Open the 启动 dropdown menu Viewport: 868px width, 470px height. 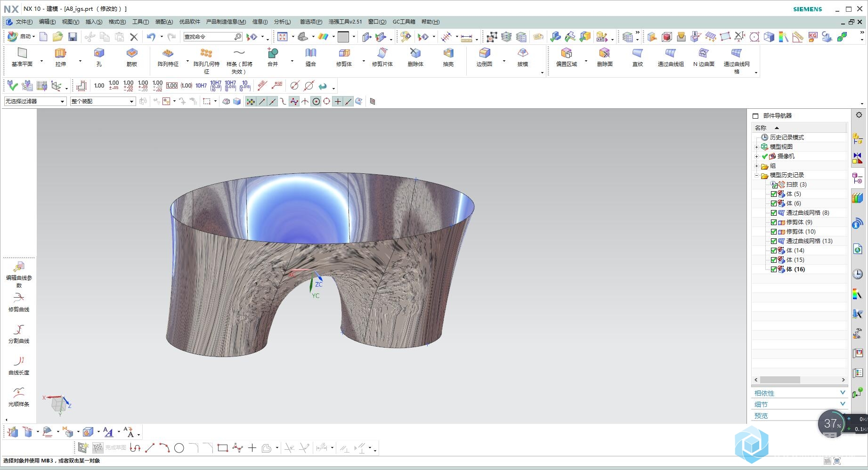tap(22, 36)
